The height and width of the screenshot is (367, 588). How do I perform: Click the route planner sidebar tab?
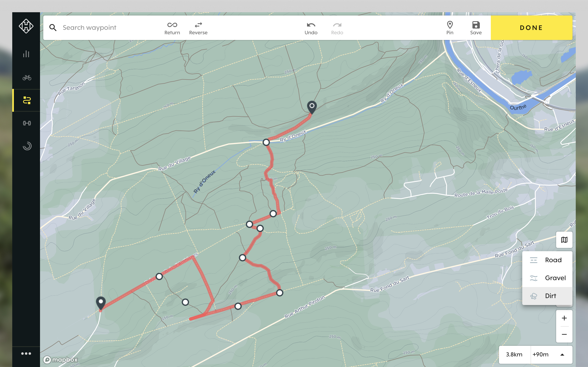[26, 100]
